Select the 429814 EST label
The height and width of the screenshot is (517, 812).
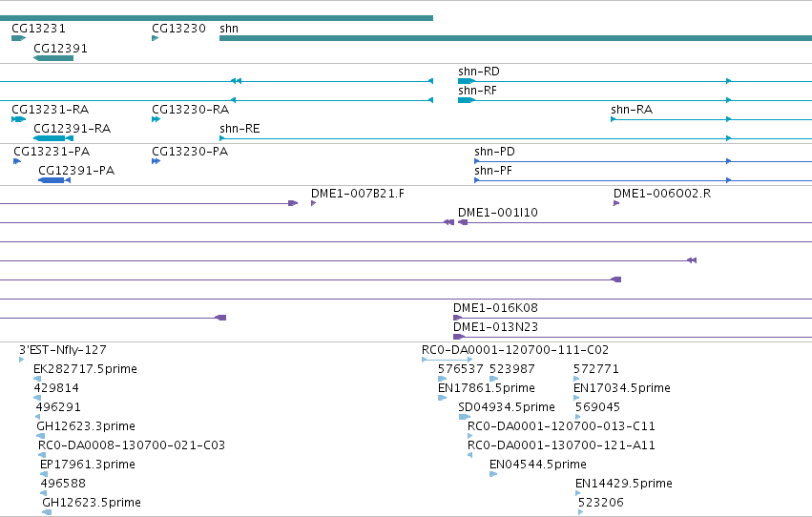pyautogui.click(x=56, y=388)
